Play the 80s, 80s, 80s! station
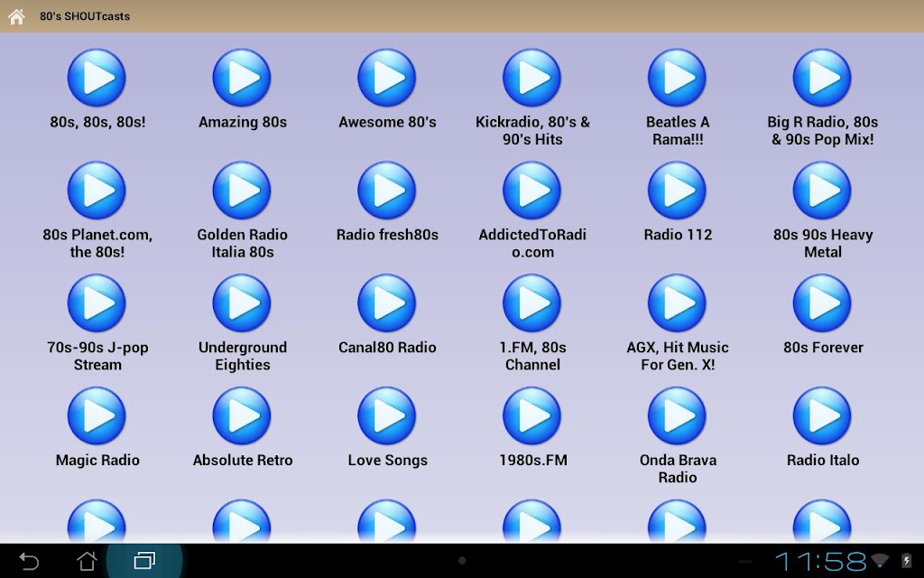This screenshot has height=578, width=924. [x=97, y=78]
